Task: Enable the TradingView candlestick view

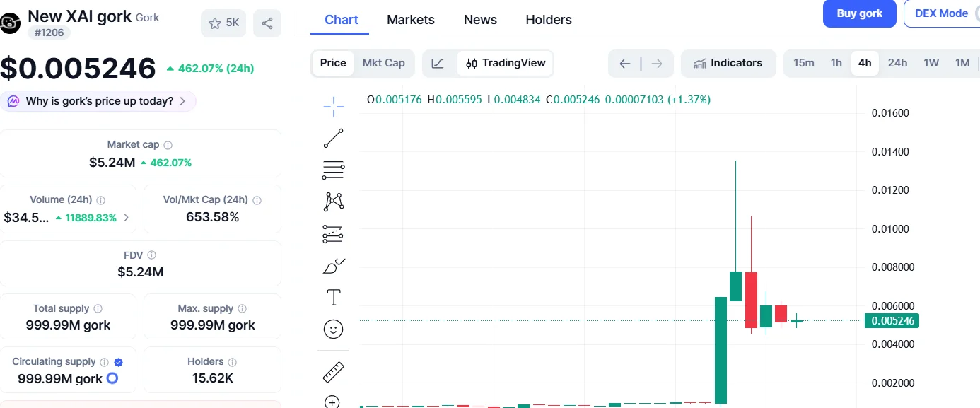Action: 505,63
